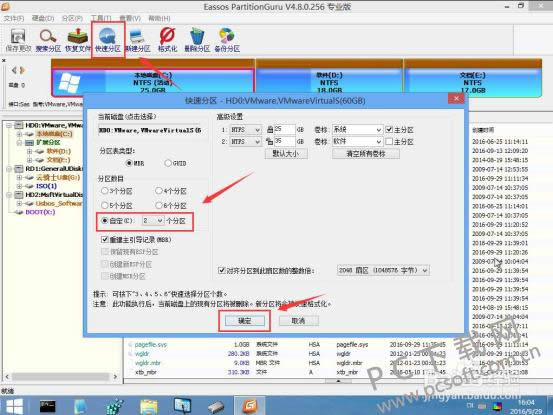Click the 删除分区 delete partition icon
This screenshot has height=415, width=553.
tap(197, 39)
